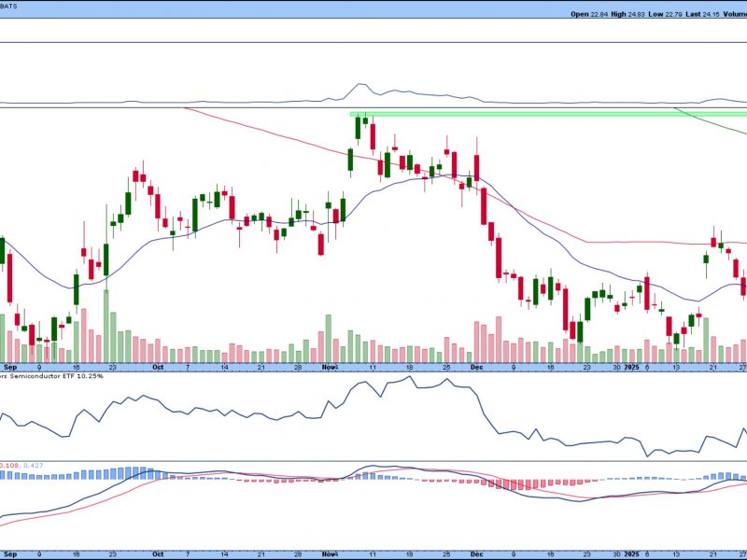Screen dimensions: 747x560
Task: Select the High 24.83 value
Action: coord(627,14)
